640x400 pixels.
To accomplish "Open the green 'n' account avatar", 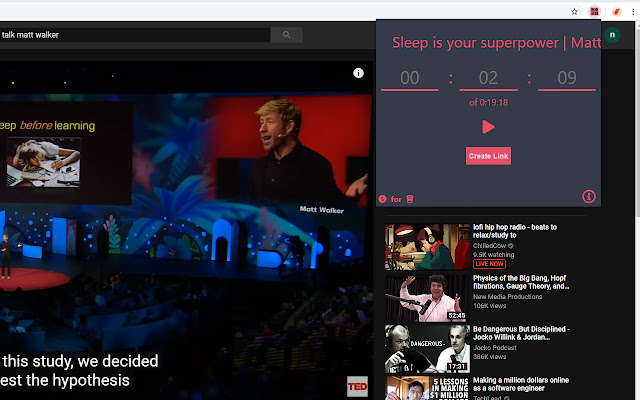I will coord(612,35).
